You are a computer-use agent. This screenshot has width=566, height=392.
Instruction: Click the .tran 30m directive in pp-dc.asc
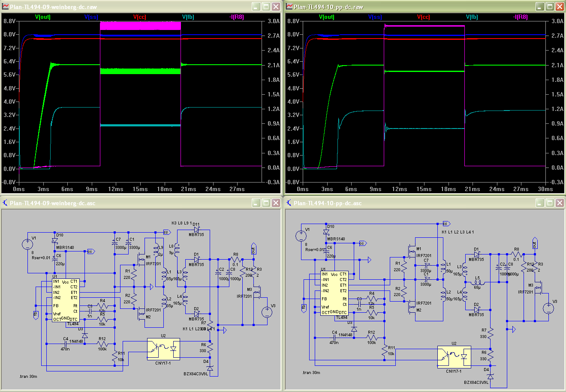pos(311,373)
